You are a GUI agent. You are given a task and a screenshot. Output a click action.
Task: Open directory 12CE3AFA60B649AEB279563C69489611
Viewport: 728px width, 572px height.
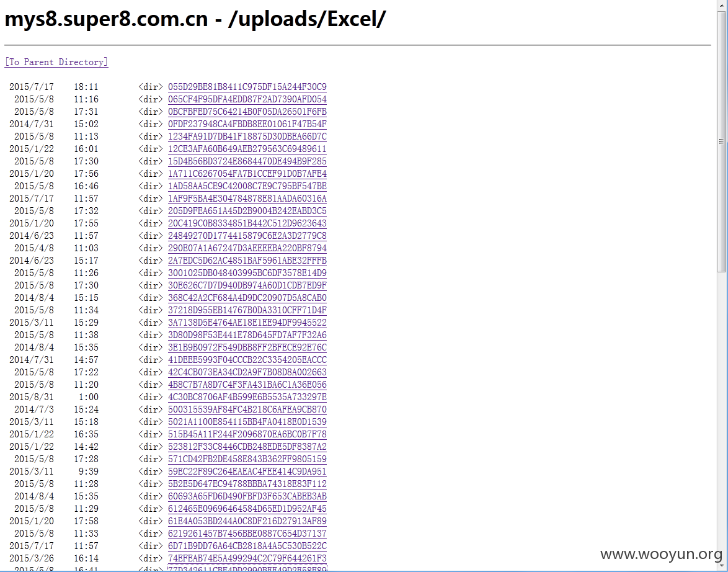(247, 149)
